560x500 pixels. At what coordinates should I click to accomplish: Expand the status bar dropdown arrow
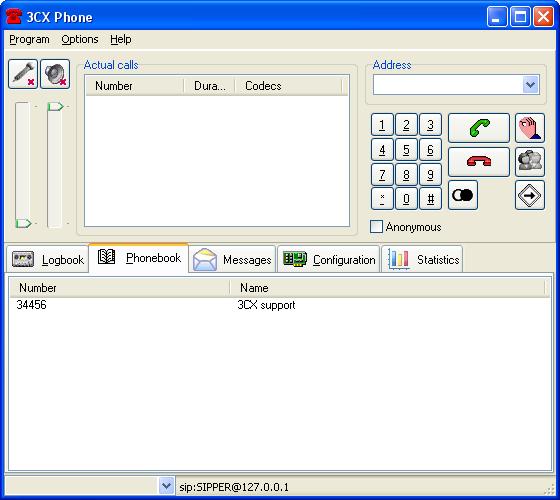[166, 486]
